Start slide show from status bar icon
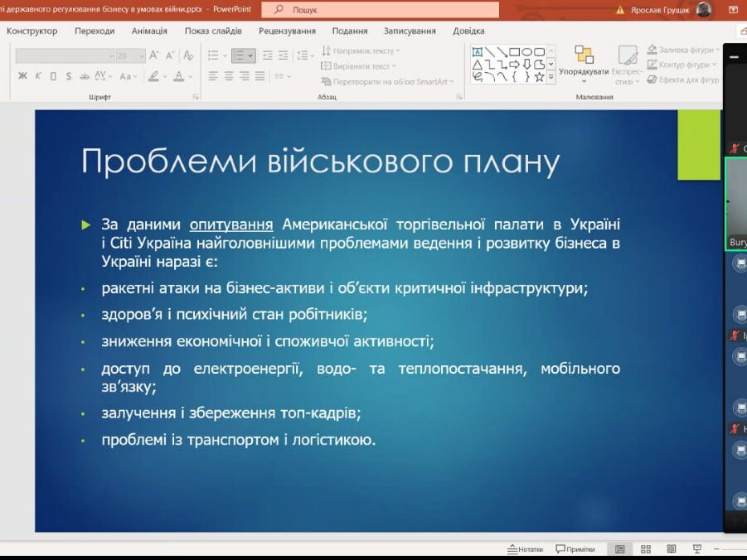Image resolution: width=747 pixels, height=560 pixels. [699, 548]
